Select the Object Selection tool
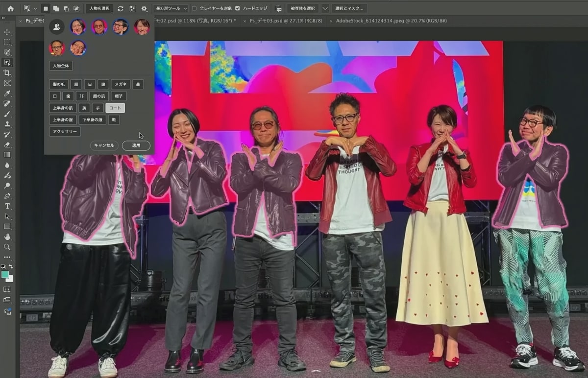Image resolution: width=588 pixels, height=378 pixels. pos(7,63)
